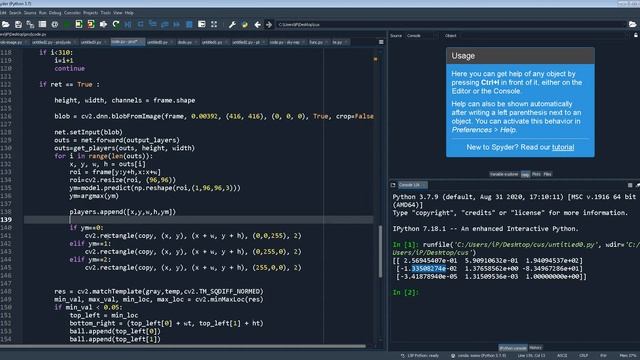The height and width of the screenshot is (360, 640).
Task: Click the Debug file icon
Action: click(128, 24)
